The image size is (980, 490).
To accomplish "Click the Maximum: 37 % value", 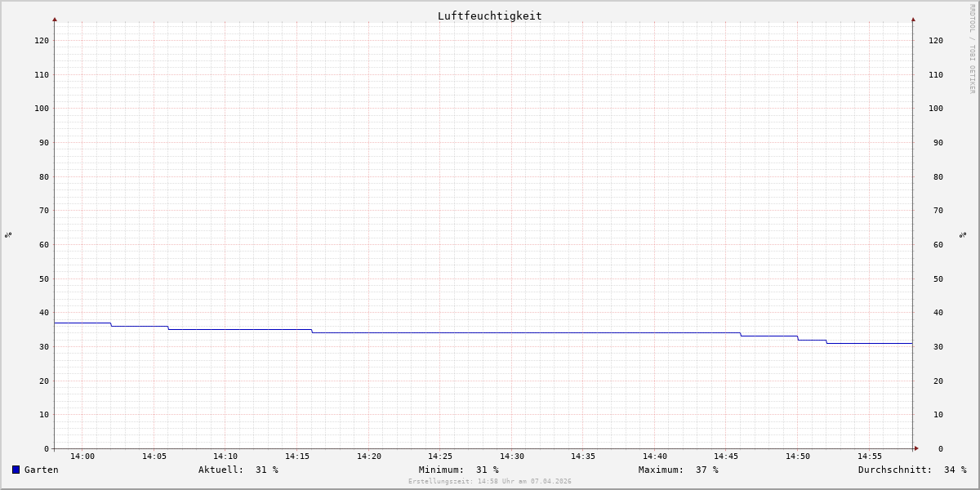I will point(679,470).
